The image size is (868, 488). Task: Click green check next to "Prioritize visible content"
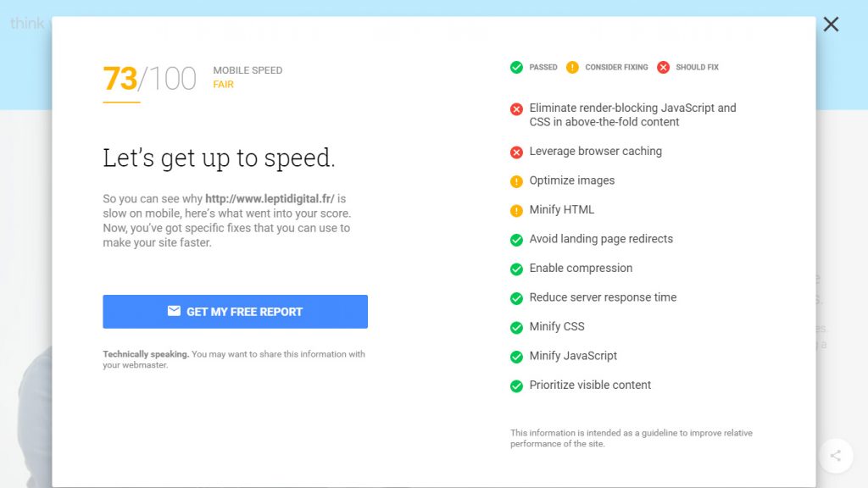pyautogui.click(x=516, y=385)
